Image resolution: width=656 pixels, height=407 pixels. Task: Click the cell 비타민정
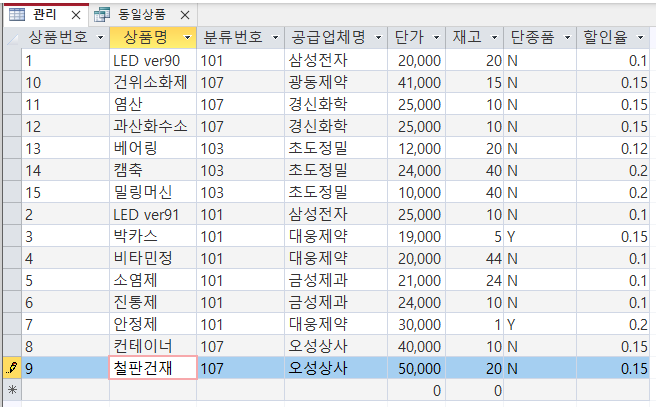point(153,259)
